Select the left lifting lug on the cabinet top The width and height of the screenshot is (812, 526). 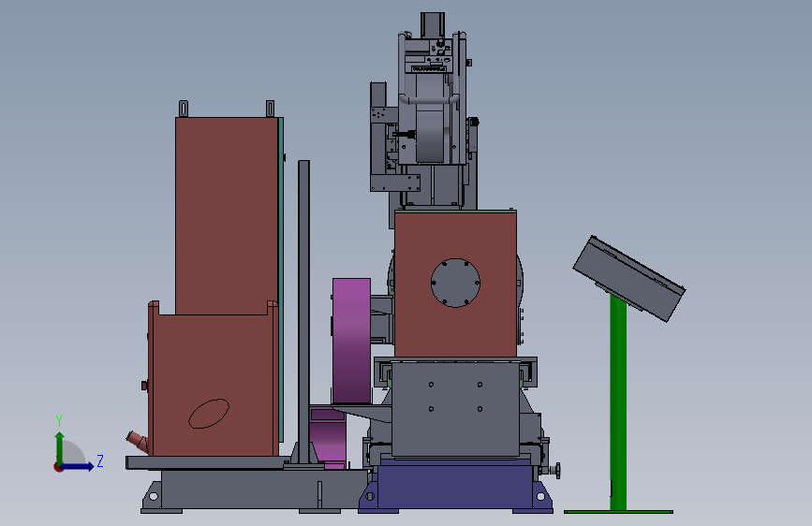pos(184,109)
